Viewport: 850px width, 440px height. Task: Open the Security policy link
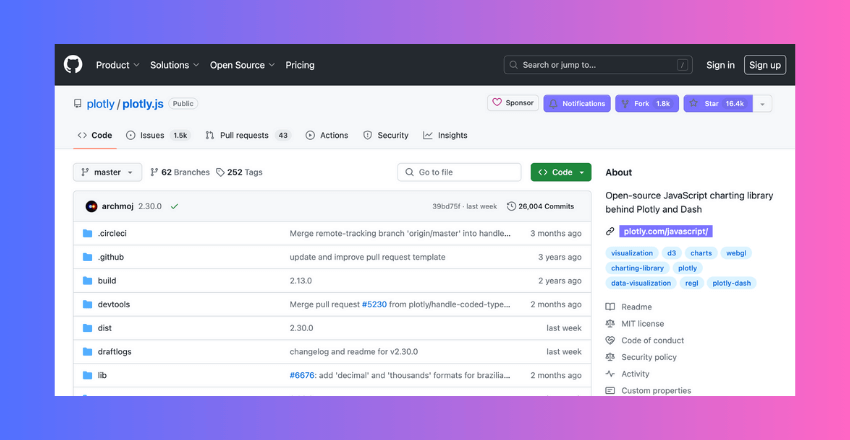tap(649, 358)
